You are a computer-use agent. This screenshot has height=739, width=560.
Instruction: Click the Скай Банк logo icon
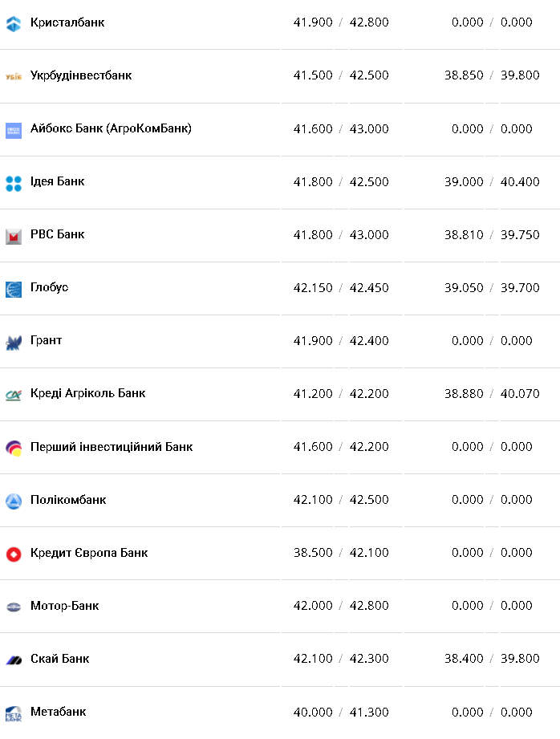(13, 660)
